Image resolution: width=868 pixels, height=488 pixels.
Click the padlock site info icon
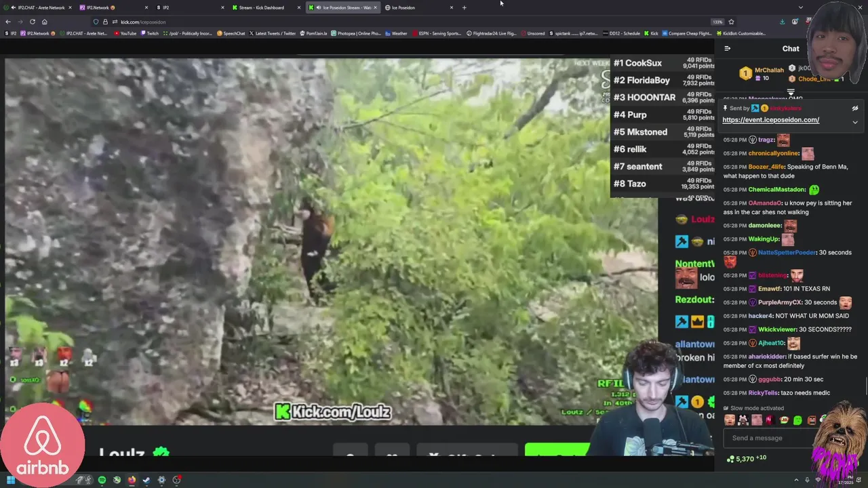coord(105,22)
